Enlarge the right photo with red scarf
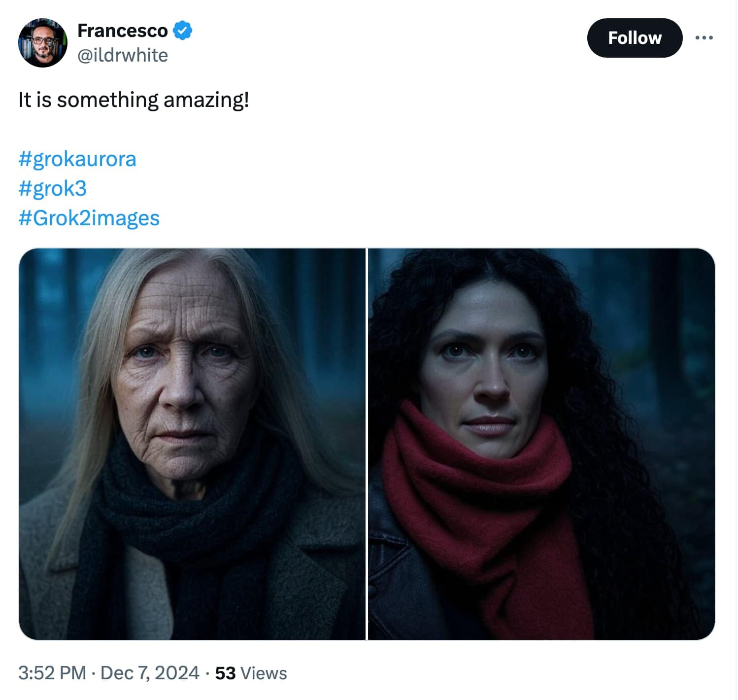The width and height of the screenshot is (738, 700). pos(541,444)
